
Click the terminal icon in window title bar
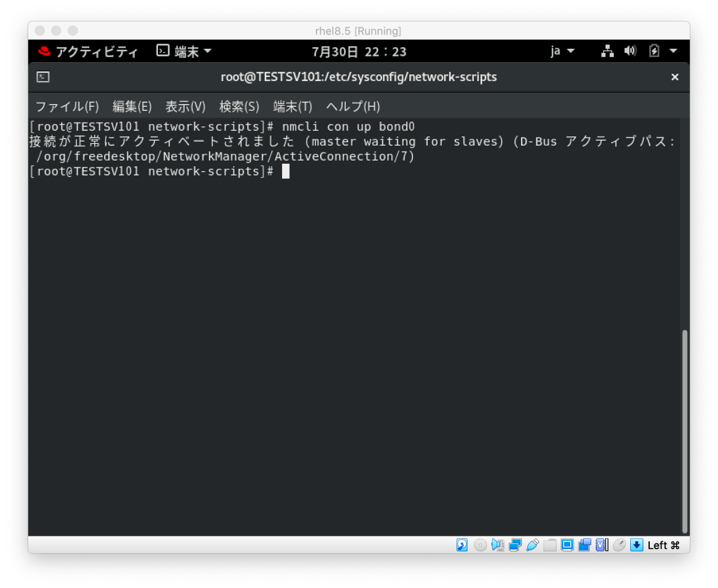[43, 77]
